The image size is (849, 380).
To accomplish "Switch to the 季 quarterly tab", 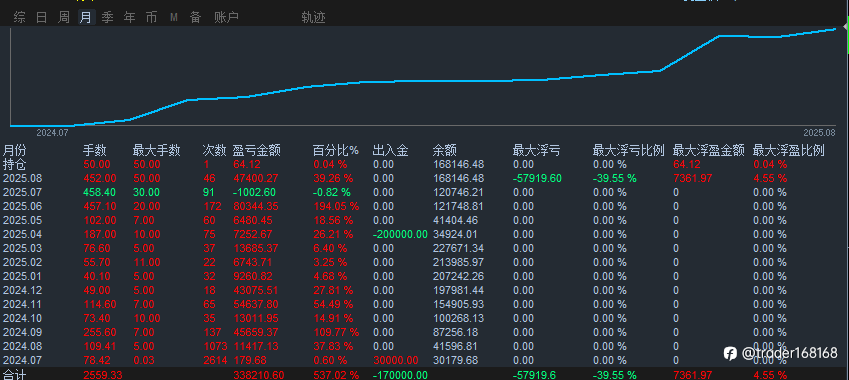I will tap(108, 17).
